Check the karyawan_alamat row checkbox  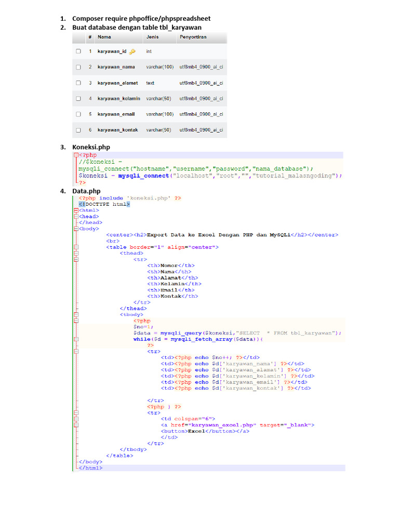78,83
